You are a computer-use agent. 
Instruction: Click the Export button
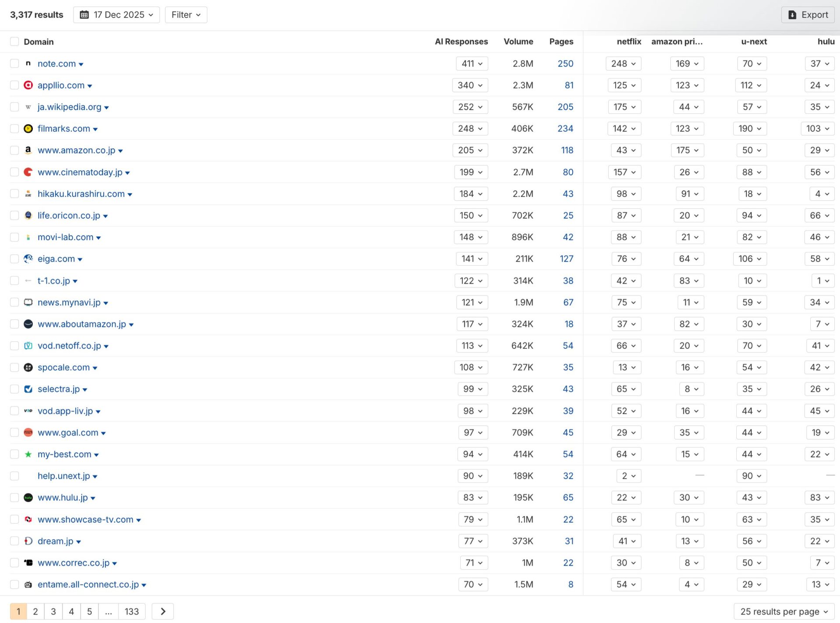click(x=808, y=14)
